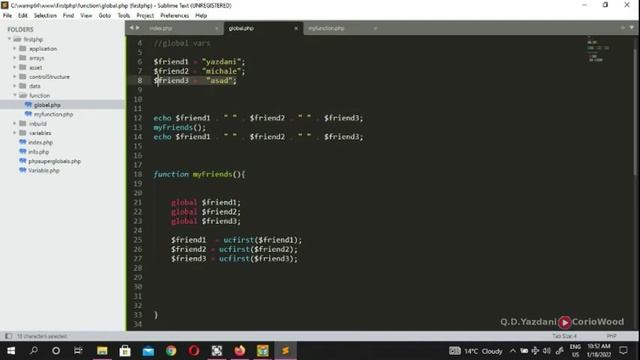Open Microsoft Store from taskbar
The height and width of the screenshot is (360, 640).
click(x=125, y=351)
